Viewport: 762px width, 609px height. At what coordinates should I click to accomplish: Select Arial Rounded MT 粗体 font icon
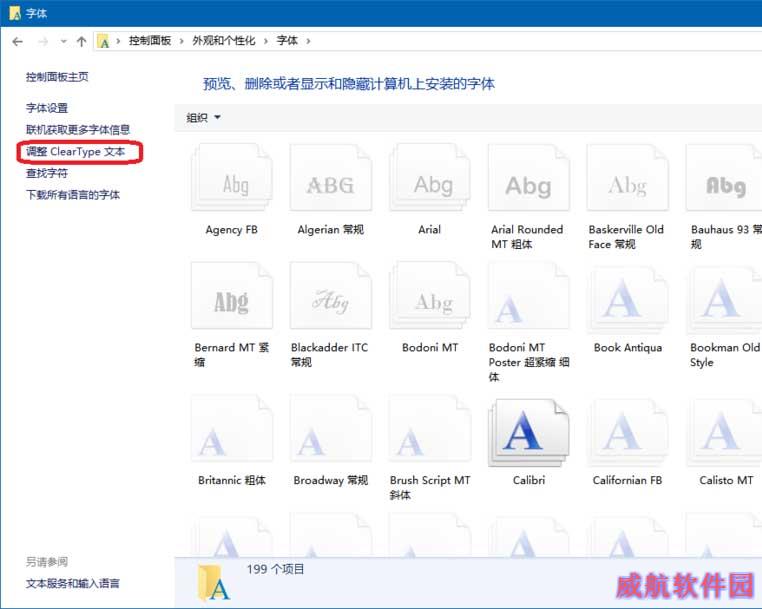click(528, 177)
